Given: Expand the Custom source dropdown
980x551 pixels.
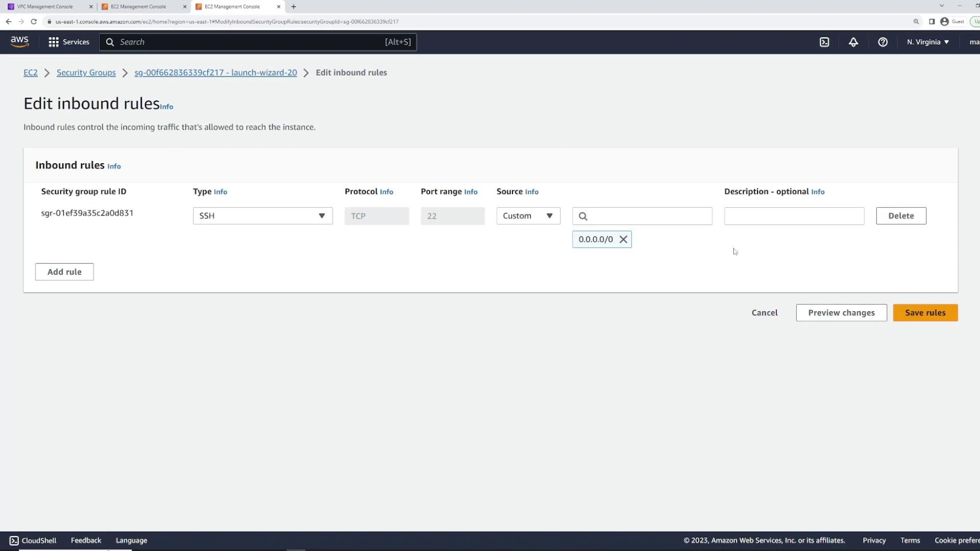Looking at the screenshot, I should (x=528, y=216).
